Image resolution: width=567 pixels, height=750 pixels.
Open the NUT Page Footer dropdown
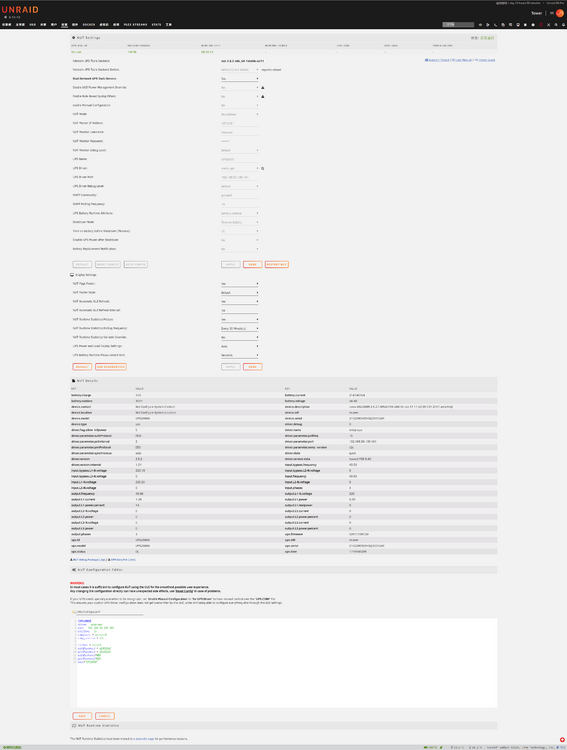(240, 284)
